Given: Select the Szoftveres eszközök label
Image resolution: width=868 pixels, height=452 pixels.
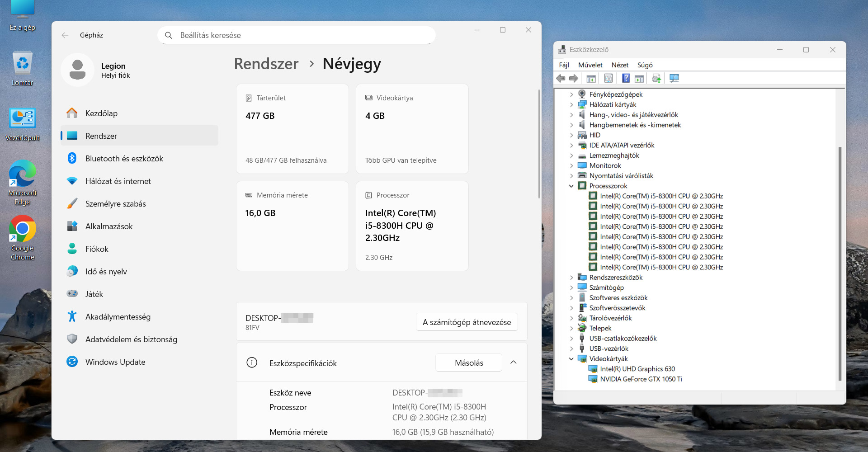Looking at the screenshot, I should (x=618, y=298).
